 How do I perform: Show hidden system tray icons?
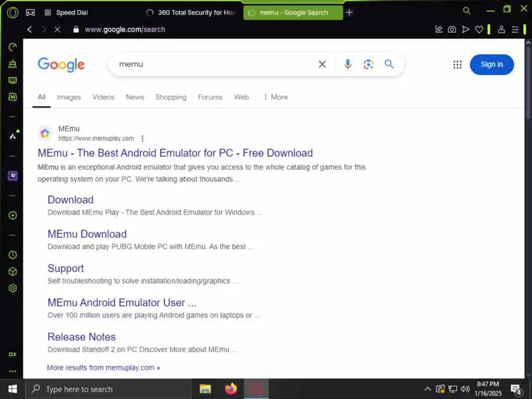pyautogui.click(x=428, y=389)
